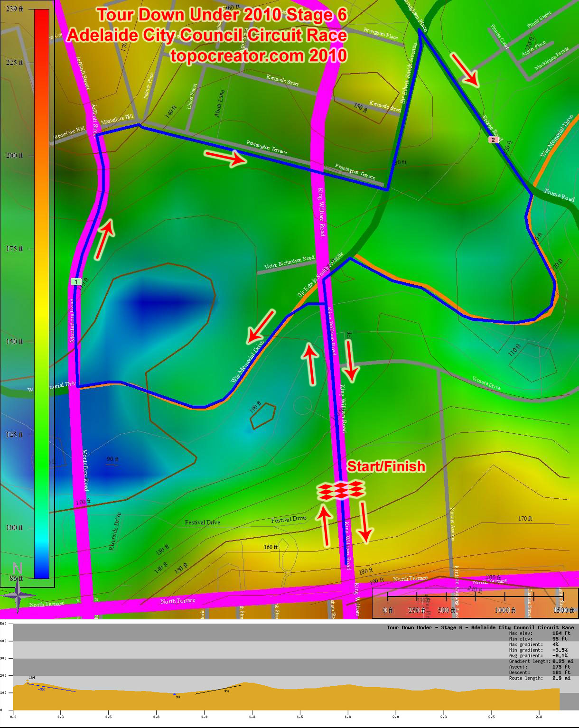Click the '1000 ft' scale bar label
Viewport: 579px width, 728px height.
[505, 610]
